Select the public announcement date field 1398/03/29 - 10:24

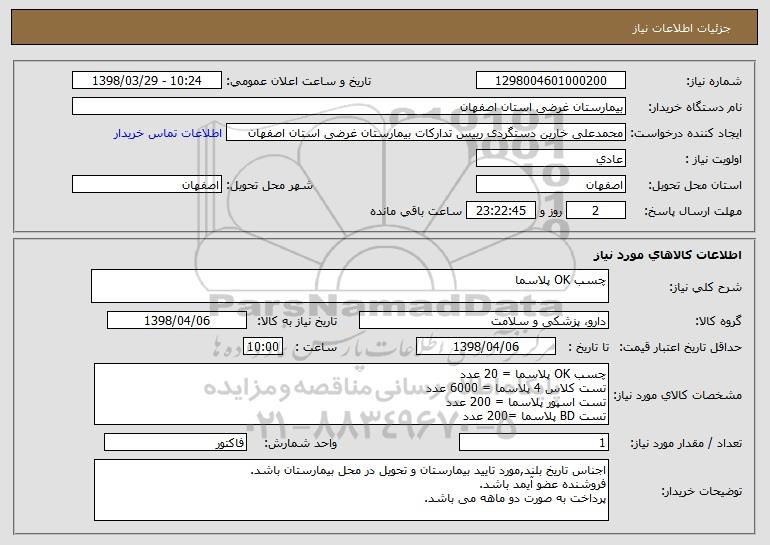pos(147,81)
